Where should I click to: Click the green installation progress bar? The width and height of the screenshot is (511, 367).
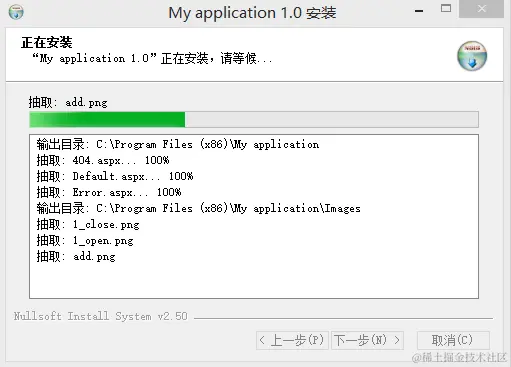[x=254, y=120]
